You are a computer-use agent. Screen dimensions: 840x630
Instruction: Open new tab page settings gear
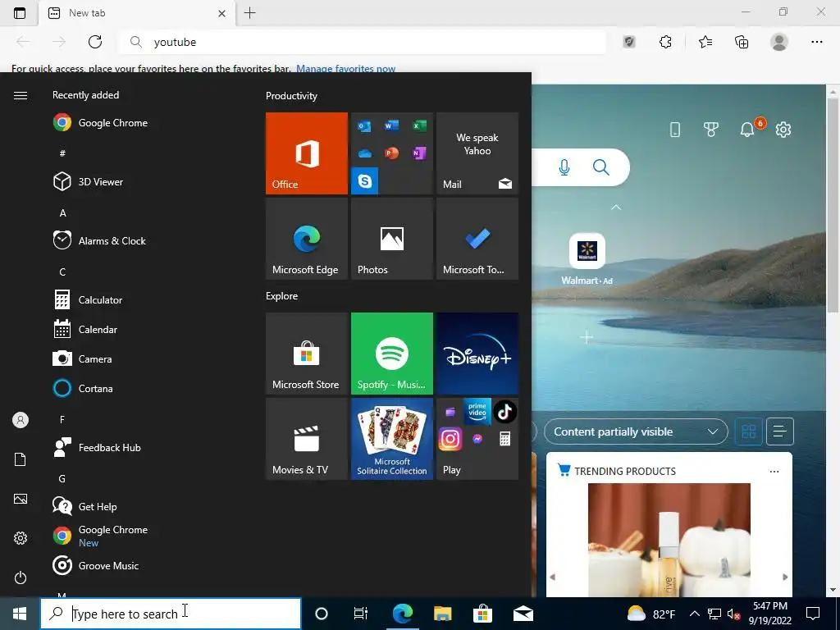pos(783,129)
